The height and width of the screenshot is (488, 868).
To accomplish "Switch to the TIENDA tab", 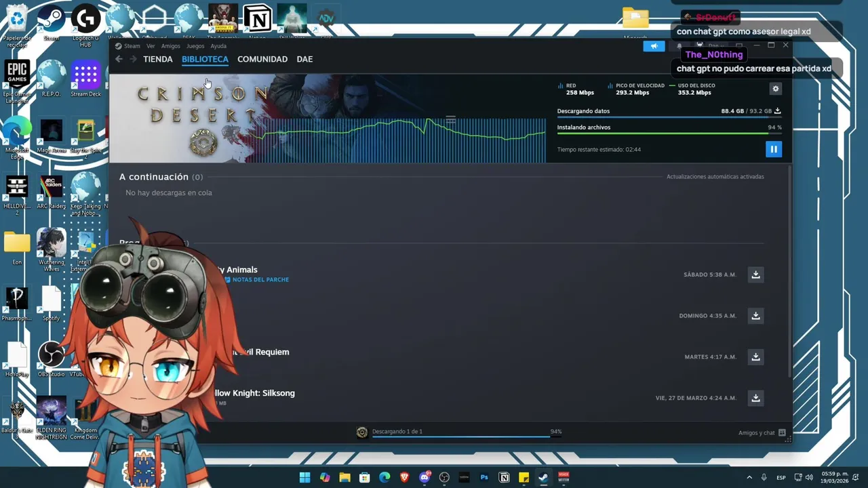I will (x=158, y=59).
